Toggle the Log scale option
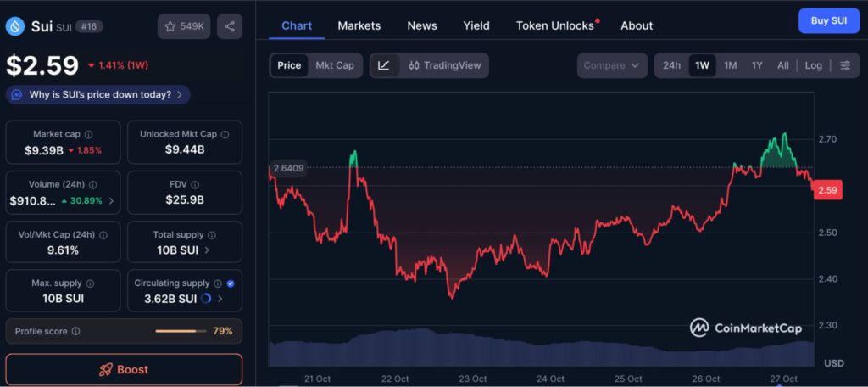The height and width of the screenshot is (387, 868). 813,65
